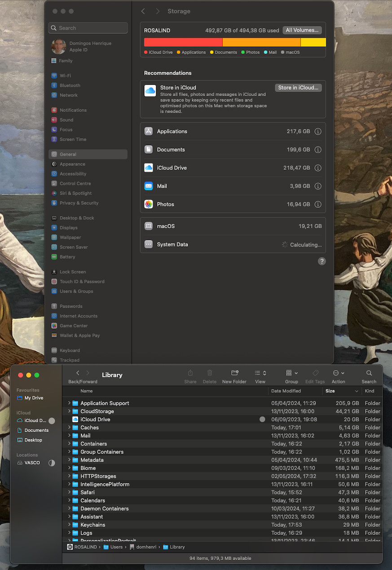392x570 pixels.
Task: Click the red iCloud Drive storage bar segment
Action: tap(183, 42)
